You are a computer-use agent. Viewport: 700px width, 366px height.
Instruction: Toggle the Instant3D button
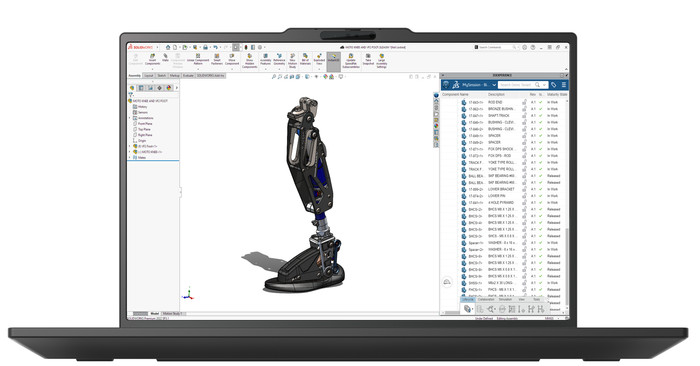(333, 62)
